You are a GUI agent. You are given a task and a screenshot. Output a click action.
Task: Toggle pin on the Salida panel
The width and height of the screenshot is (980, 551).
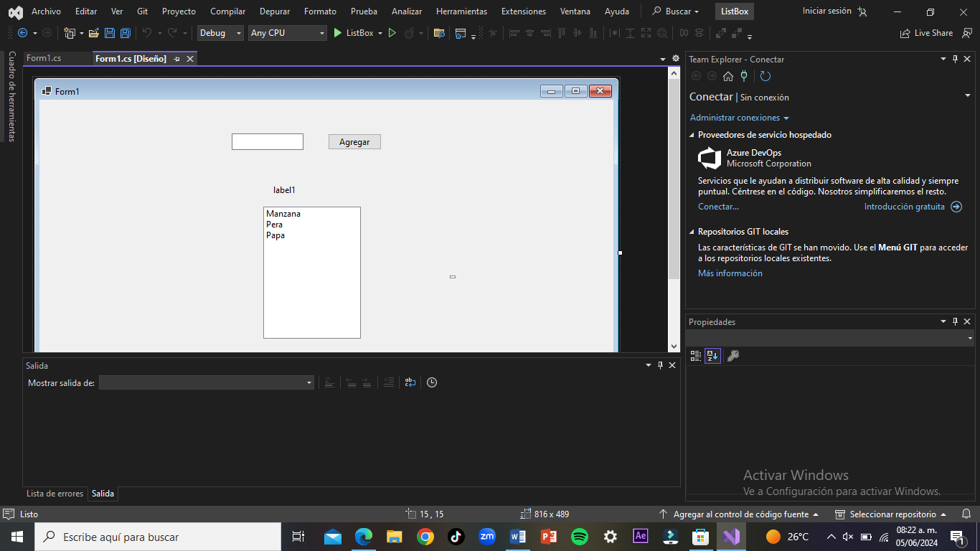tap(660, 365)
